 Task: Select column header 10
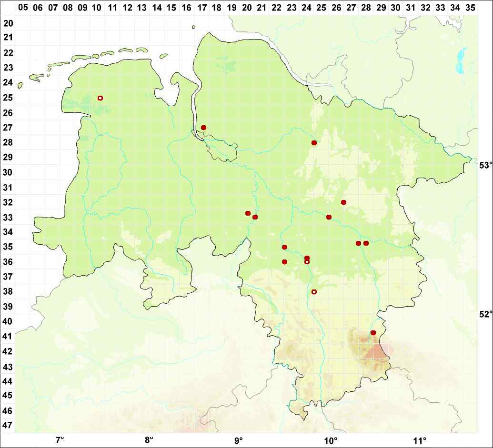(x=97, y=8)
